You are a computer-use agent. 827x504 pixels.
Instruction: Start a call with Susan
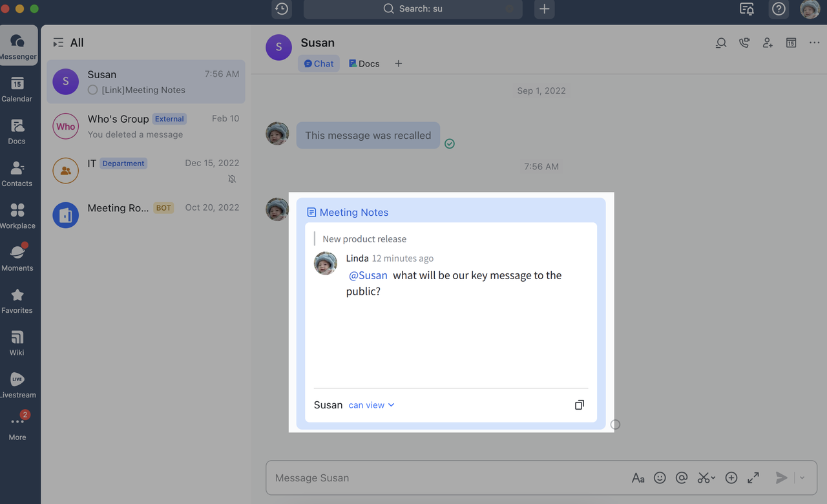point(744,43)
